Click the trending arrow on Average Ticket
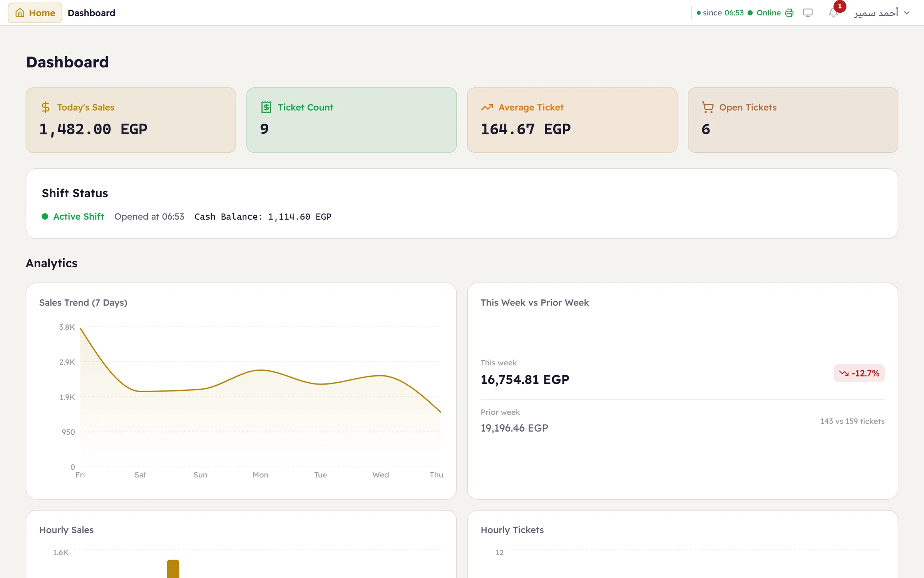Screen dimensions: 924x578 pos(487,107)
